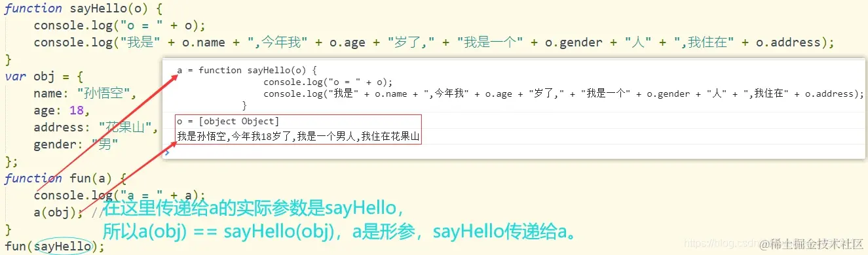Image resolution: width=868 pixels, height=255 pixels.
Task: Click the 'a(obj);' call in the editor
Action: point(59,212)
